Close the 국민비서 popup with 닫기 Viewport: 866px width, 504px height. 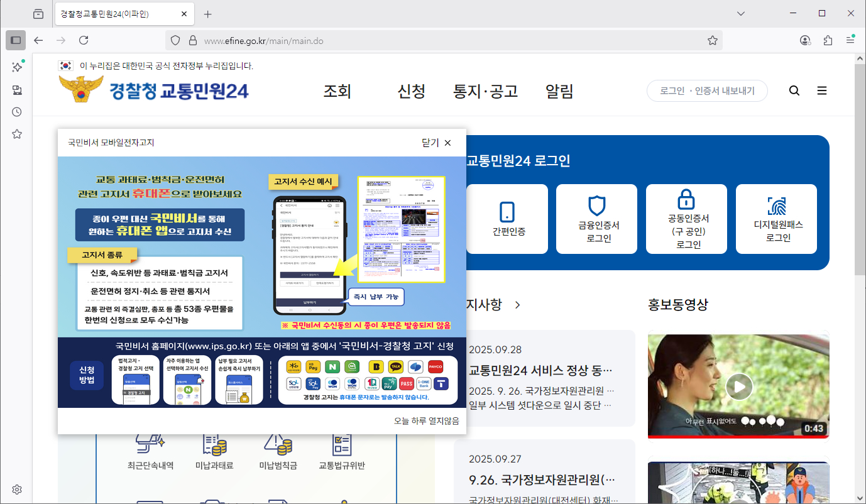[x=437, y=143]
